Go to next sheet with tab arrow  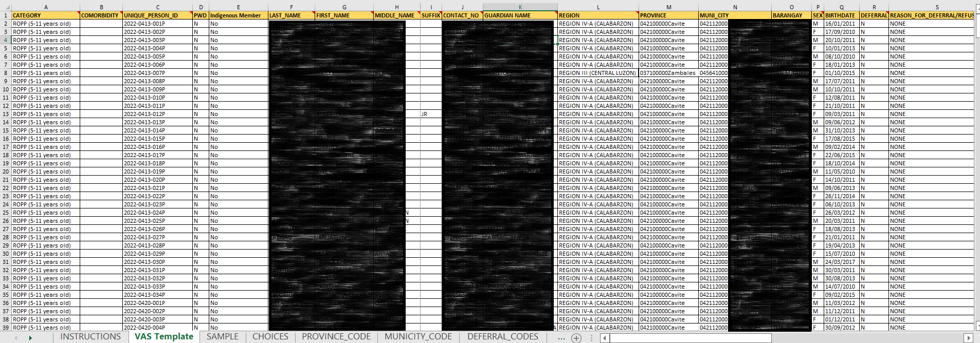30,338
